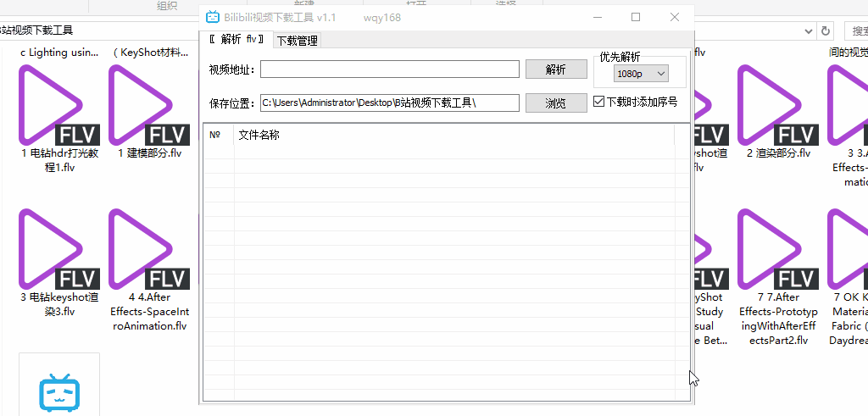Viewport: 868px width, 416px height.
Task: Open the 1080p priority resolution dropdown
Action: pyautogui.click(x=641, y=73)
